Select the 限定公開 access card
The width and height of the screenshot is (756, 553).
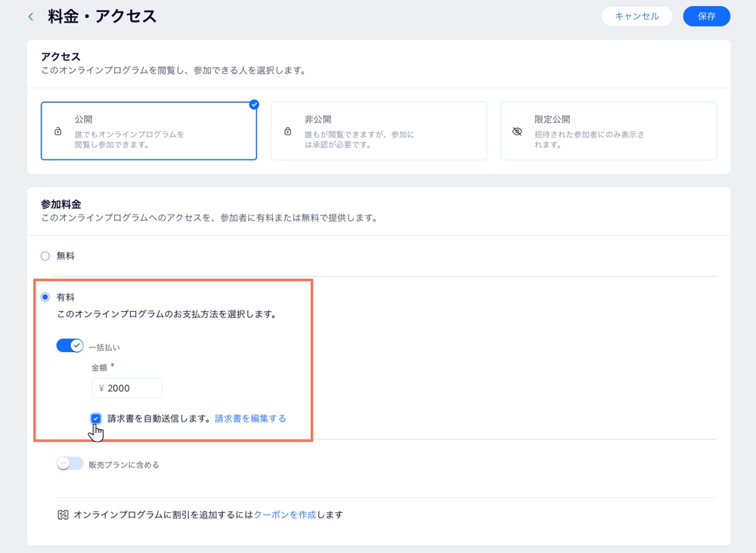point(609,131)
